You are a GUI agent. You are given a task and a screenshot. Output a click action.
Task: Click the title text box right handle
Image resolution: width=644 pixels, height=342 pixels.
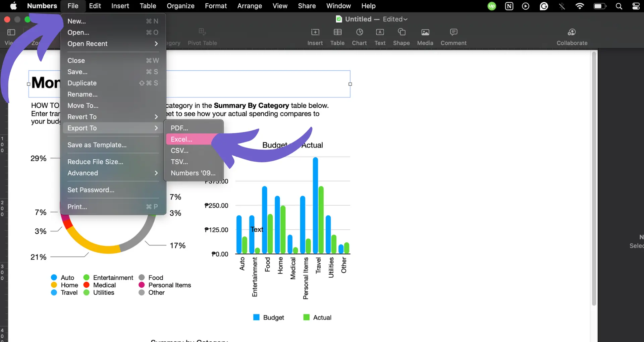350,84
